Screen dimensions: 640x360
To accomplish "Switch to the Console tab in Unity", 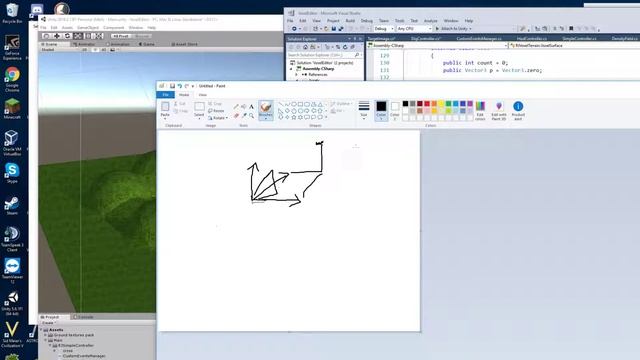I will click(83, 317).
